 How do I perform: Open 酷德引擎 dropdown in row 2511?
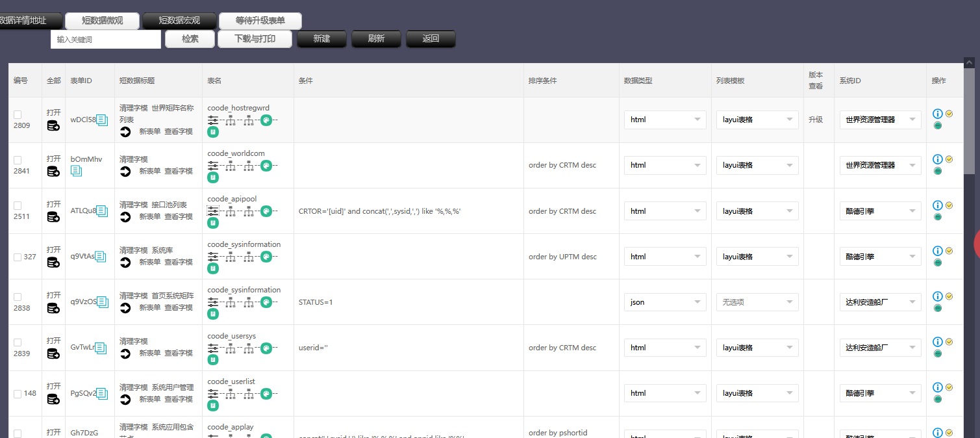click(x=880, y=211)
